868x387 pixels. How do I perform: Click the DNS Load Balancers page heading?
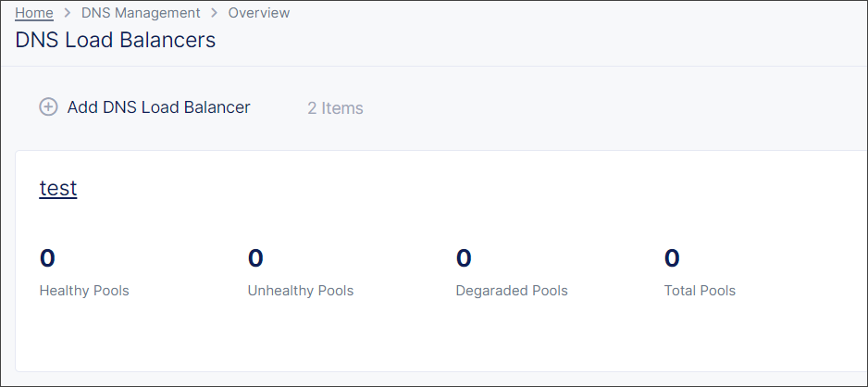point(116,40)
